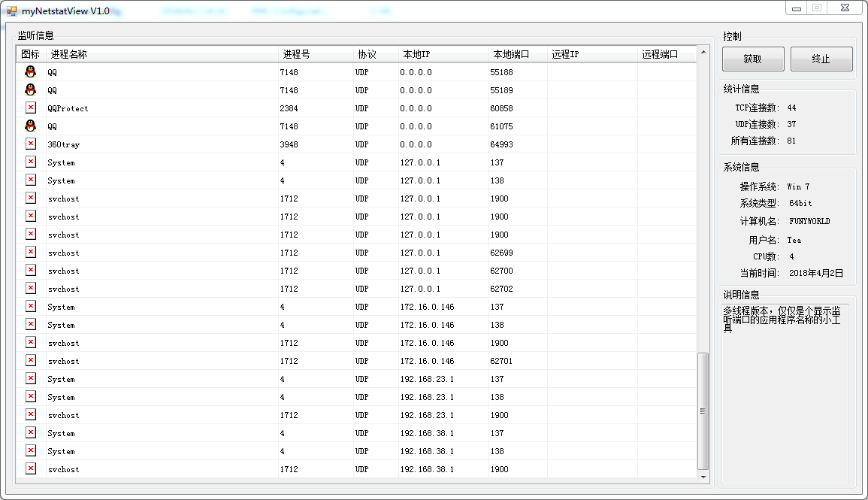Click the QQ penguin icon for port 55188
868x500 pixels.
click(x=31, y=72)
